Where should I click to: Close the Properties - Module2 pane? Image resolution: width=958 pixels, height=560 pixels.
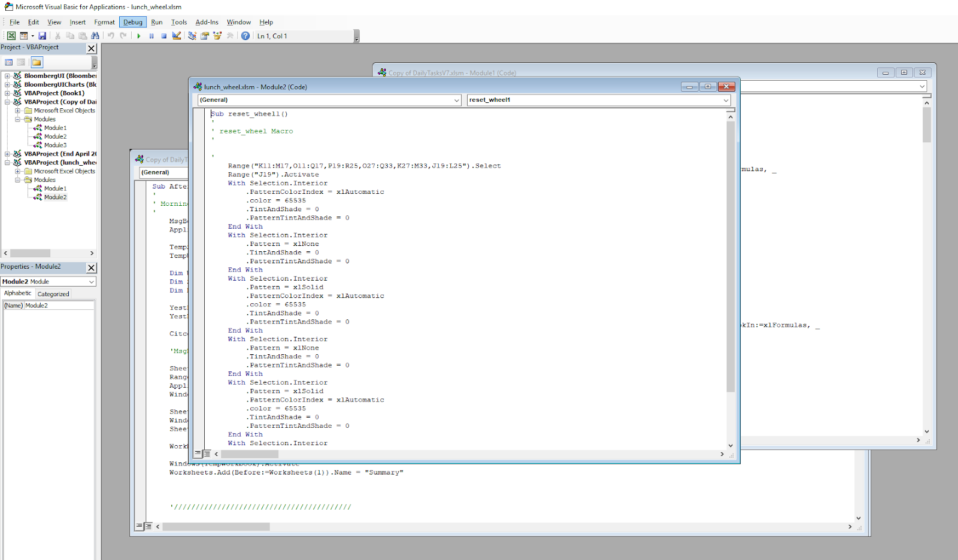[x=92, y=268]
